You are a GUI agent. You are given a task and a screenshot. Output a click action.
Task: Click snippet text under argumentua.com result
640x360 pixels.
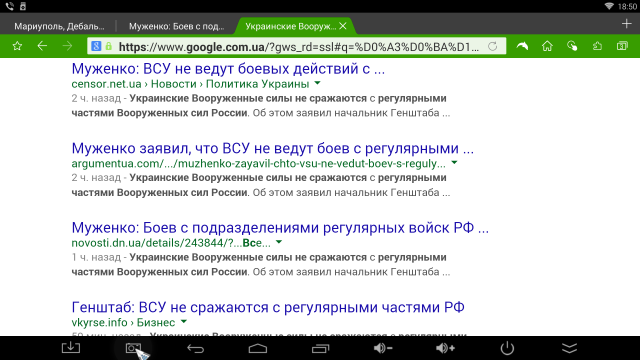(260, 185)
